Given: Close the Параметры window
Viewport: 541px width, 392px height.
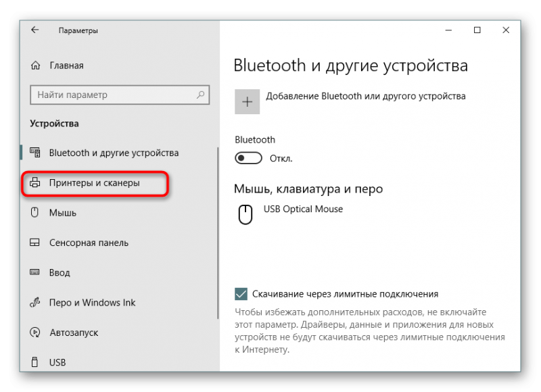Looking at the screenshot, I should coord(506,30).
